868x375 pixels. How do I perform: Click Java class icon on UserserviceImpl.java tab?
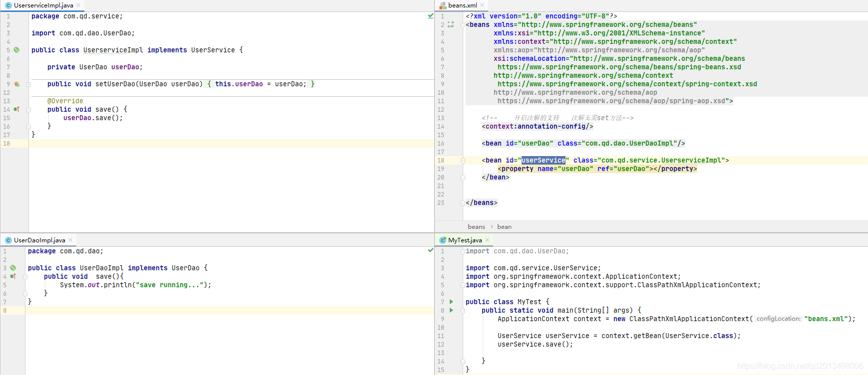[x=8, y=5]
